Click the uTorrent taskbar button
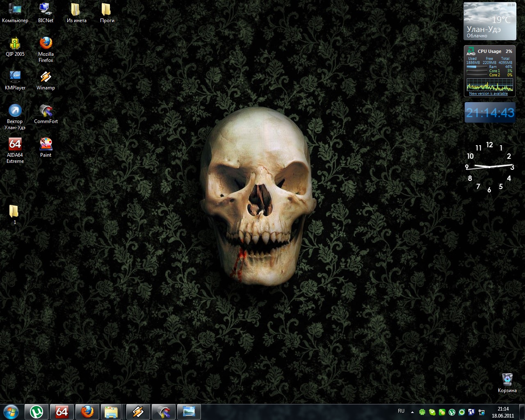This screenshot has width=525, height=420. [37, 411]
